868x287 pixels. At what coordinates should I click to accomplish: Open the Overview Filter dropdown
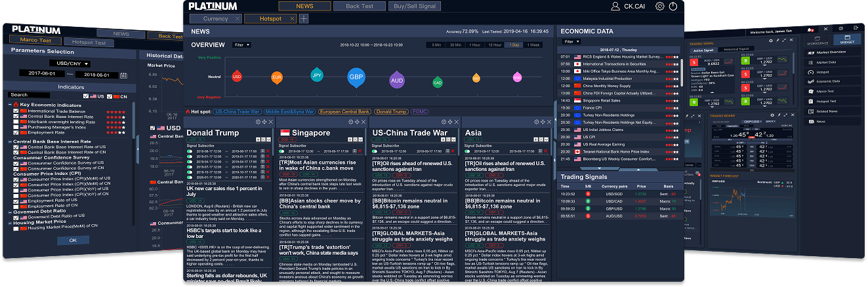(x=241, y=45)
